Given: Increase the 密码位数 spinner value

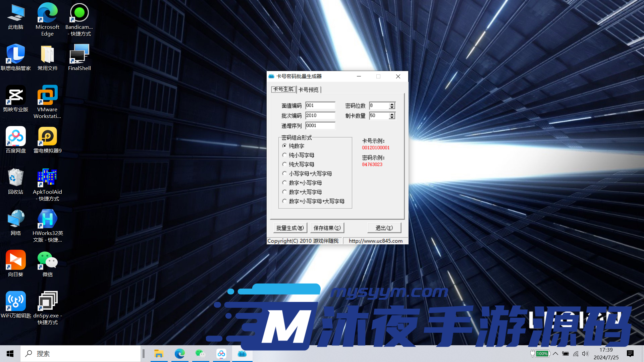Looking at the screenshot, I should click(x=392, y=104).
